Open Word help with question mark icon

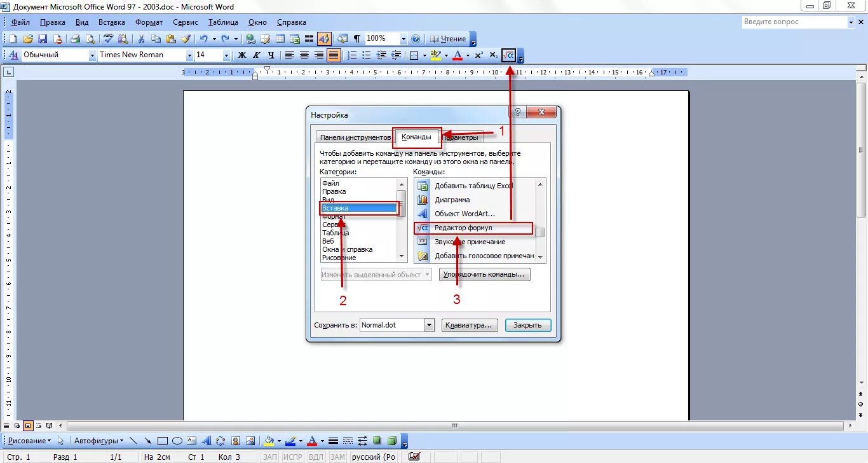[416, 39]
